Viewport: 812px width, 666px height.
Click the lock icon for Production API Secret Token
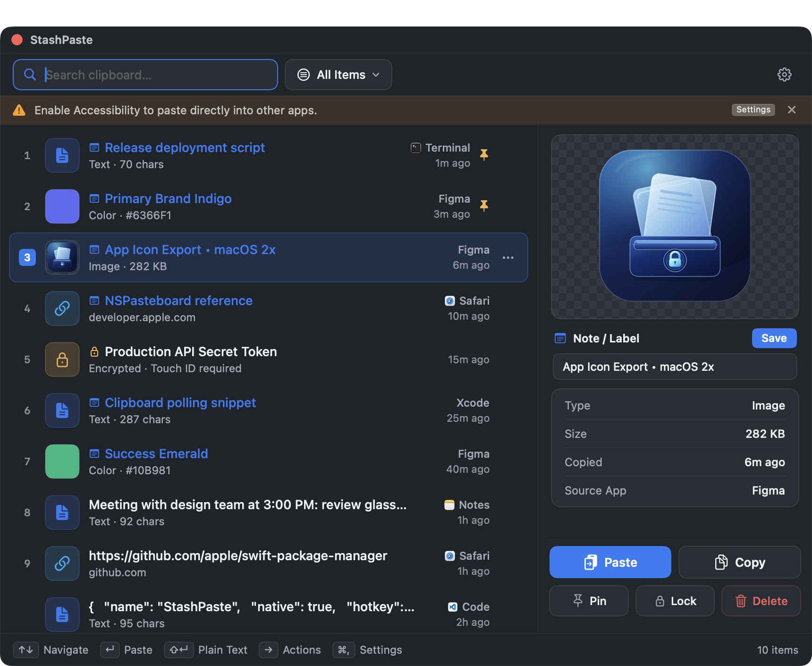[62, 359]
